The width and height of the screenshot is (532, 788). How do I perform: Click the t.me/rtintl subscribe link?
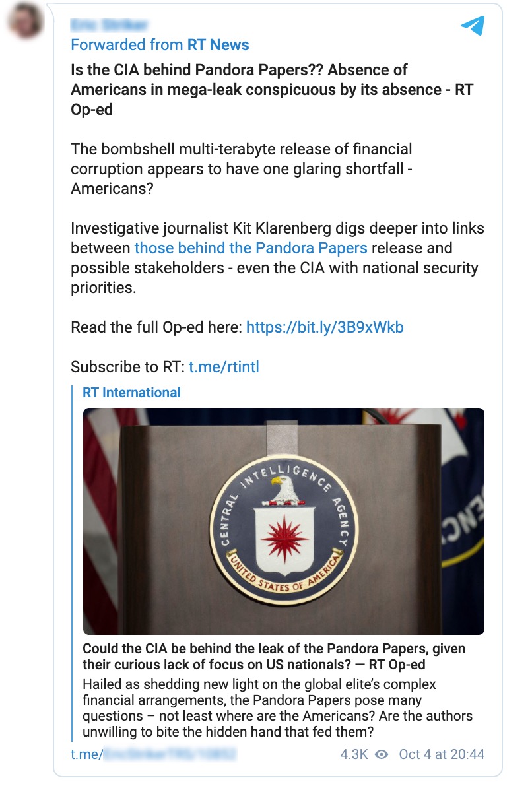(224, 367)
